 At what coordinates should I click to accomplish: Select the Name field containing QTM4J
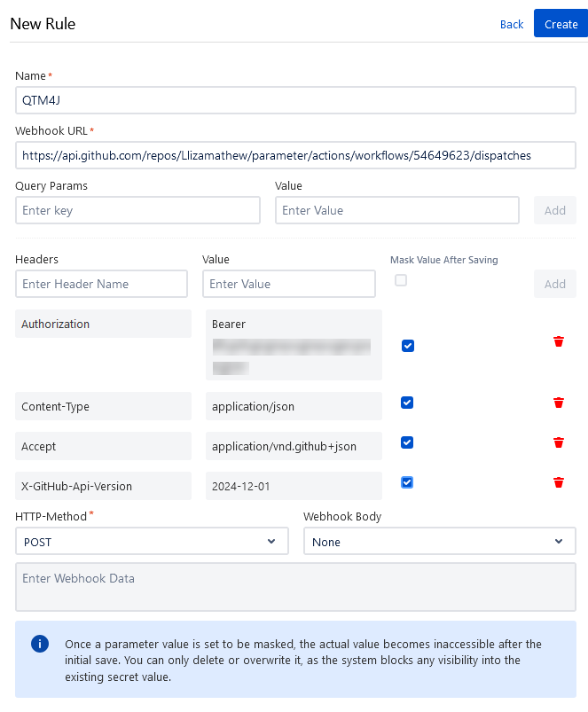[294, 100]
